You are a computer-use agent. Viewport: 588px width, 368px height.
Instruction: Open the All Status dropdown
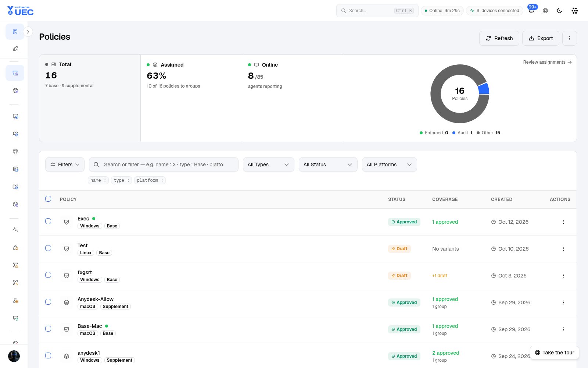point(328,164)
